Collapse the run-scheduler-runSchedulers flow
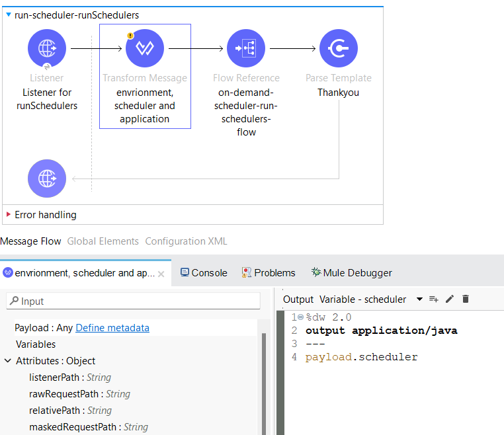This screenshot has height=435, width=504. click(9, 15)
